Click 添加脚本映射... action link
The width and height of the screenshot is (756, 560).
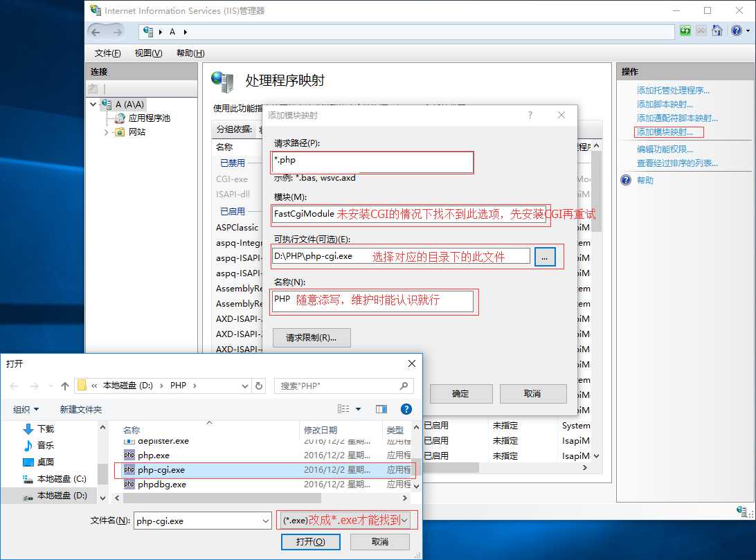pyautogui.click(x=665, y=105)
